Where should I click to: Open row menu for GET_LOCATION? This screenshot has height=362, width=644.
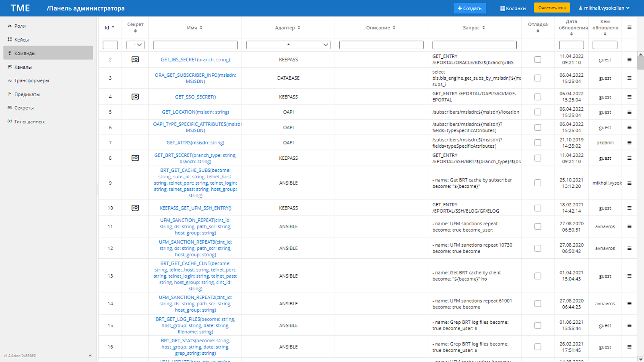click(629, 112)
